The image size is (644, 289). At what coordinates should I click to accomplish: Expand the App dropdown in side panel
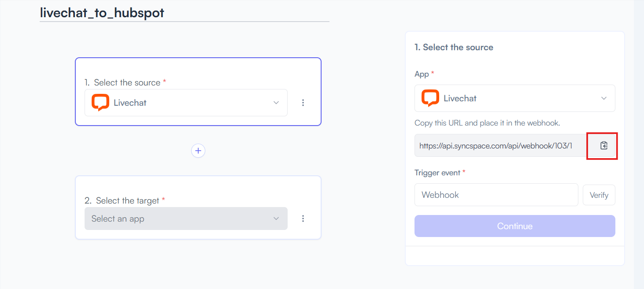pos(514,98)
